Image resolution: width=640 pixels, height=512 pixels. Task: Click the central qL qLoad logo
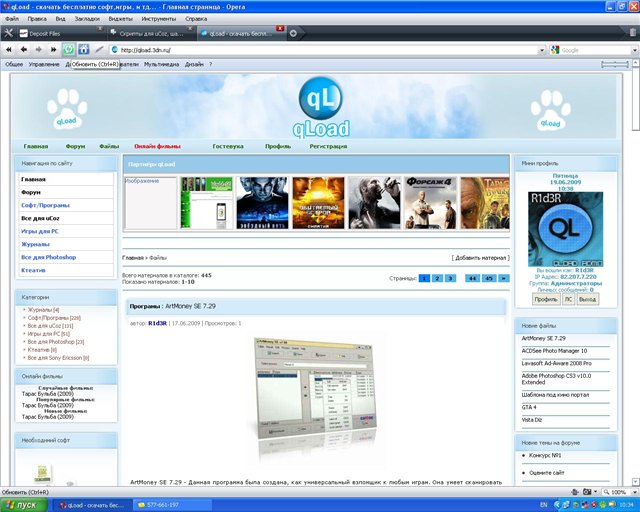pos(321,107)
